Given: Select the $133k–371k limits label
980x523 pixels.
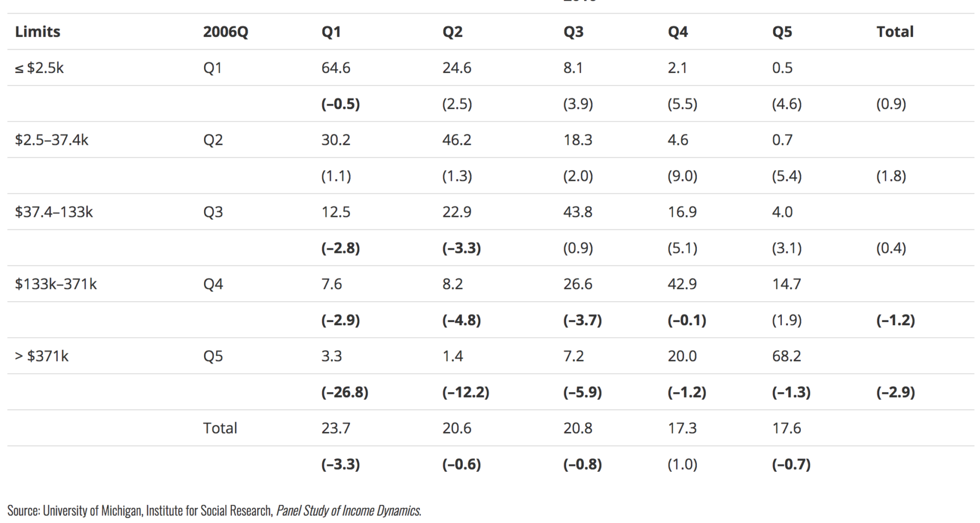Looking at the screenshot, I should (x=56, y=284).
